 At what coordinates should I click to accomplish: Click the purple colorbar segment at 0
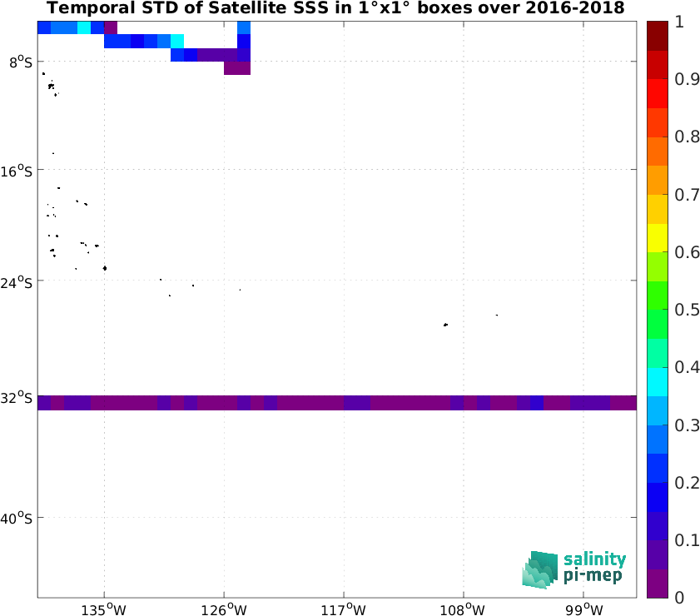point(658,584)
